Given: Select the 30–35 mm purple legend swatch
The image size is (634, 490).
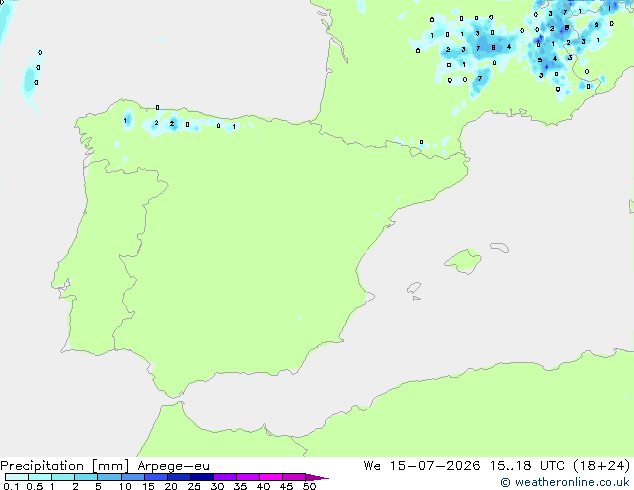Looking at the screenshot, I should point(225,477).
